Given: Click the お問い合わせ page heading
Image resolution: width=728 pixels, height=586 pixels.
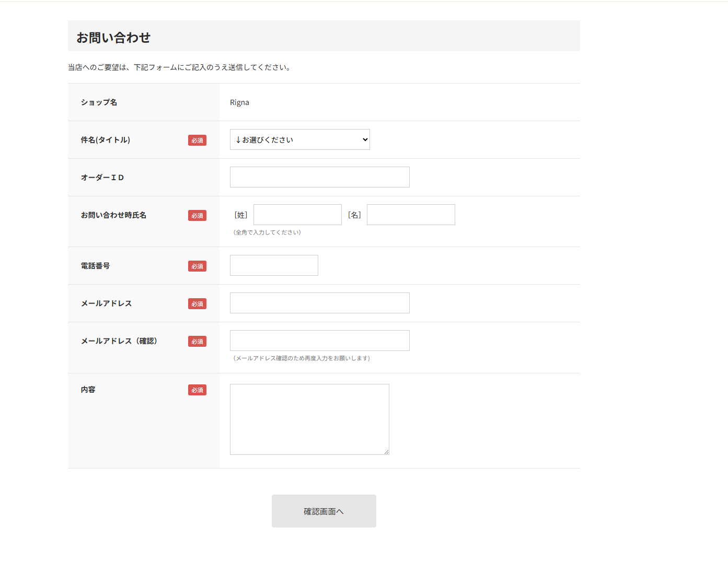Looking at the screenshot, I should pos(113,38).
